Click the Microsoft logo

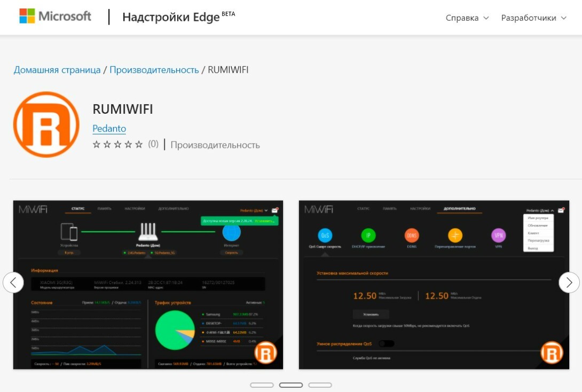[56, 17]
